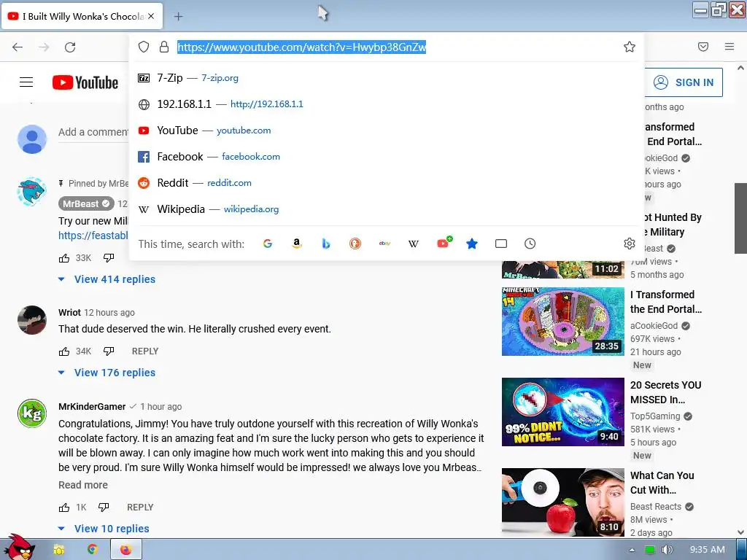Add the YouTube search engine icon

pyautogui.click(x=444, y=243)
